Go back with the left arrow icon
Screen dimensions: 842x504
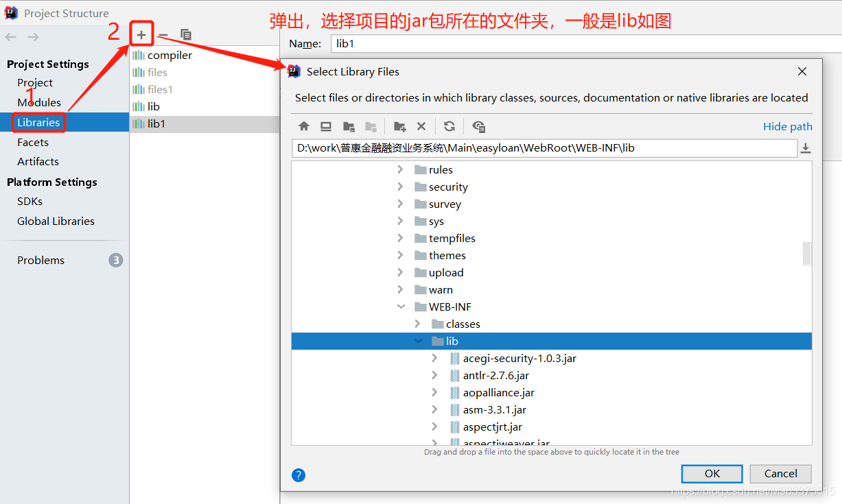pos(10,36)
